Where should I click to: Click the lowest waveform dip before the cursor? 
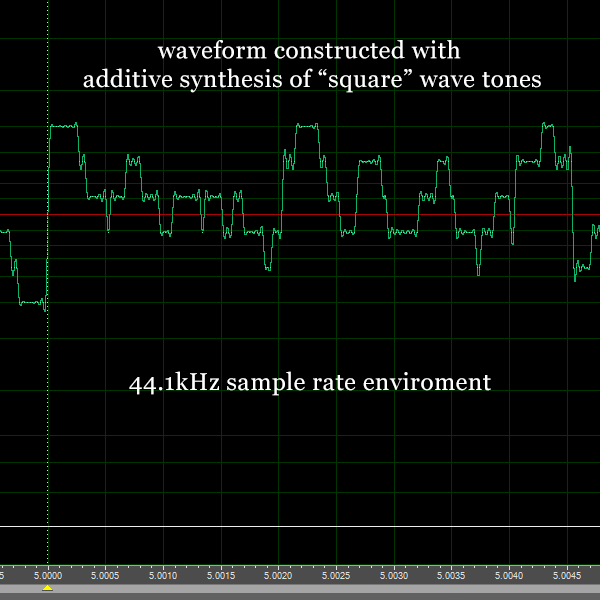point(32,302)
